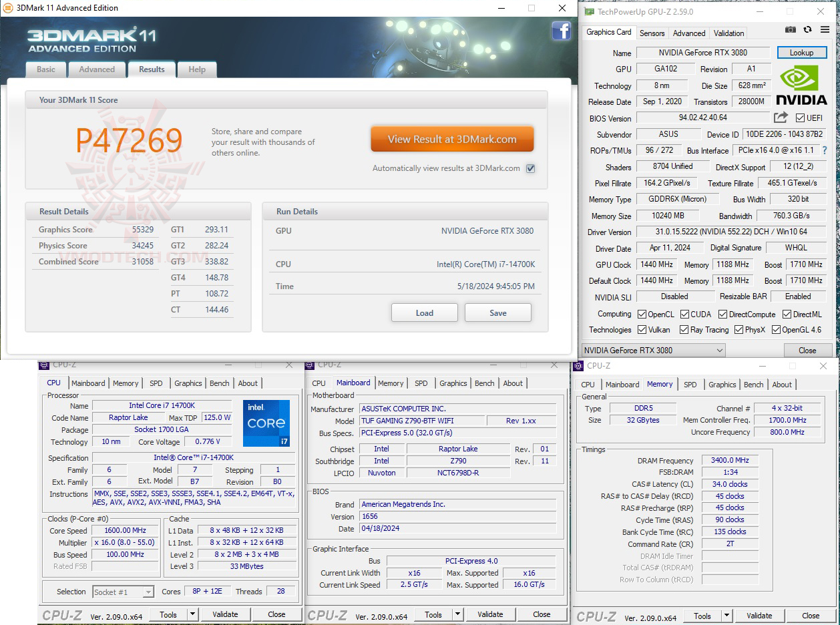Viewport: 840px width, 625px height.
Task: Click the Level 3 cache value 33 MBytes
Action: (246, 566)
